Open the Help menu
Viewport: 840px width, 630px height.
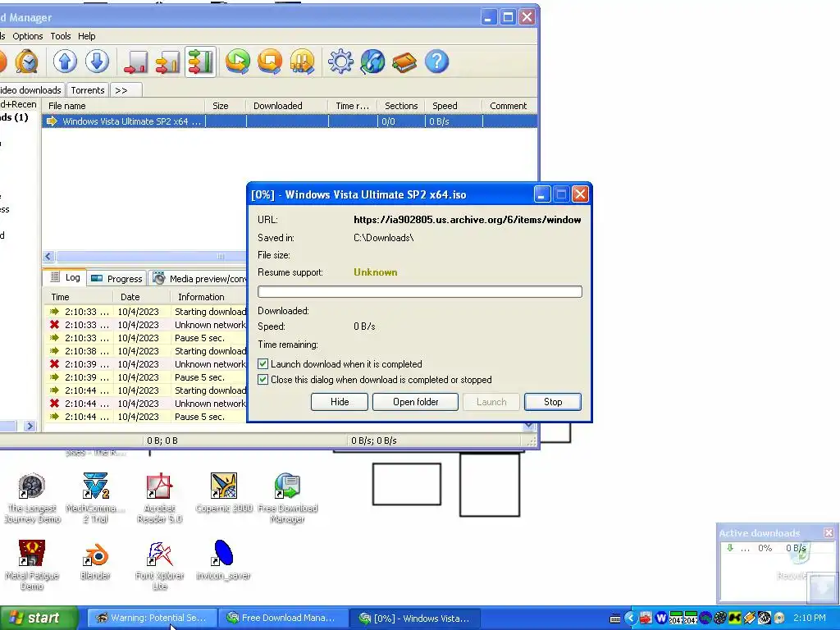tap(87, 36)
